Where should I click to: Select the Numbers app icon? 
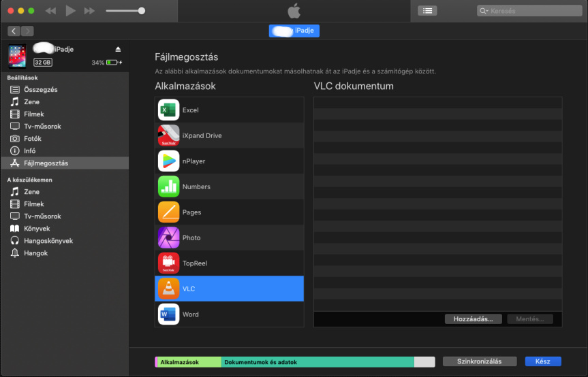168,186
